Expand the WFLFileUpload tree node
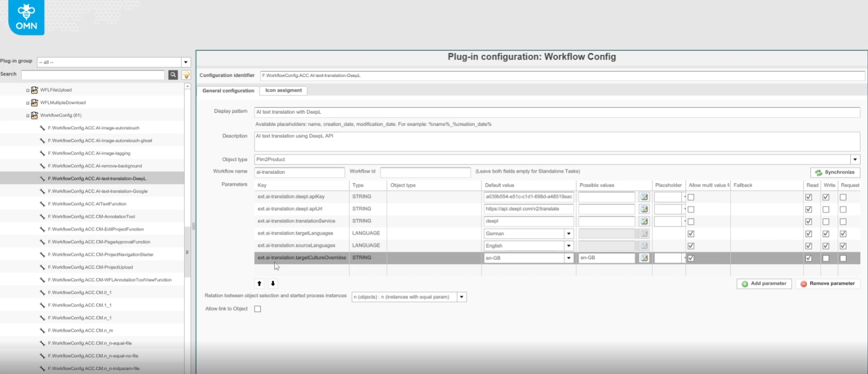 28,90
